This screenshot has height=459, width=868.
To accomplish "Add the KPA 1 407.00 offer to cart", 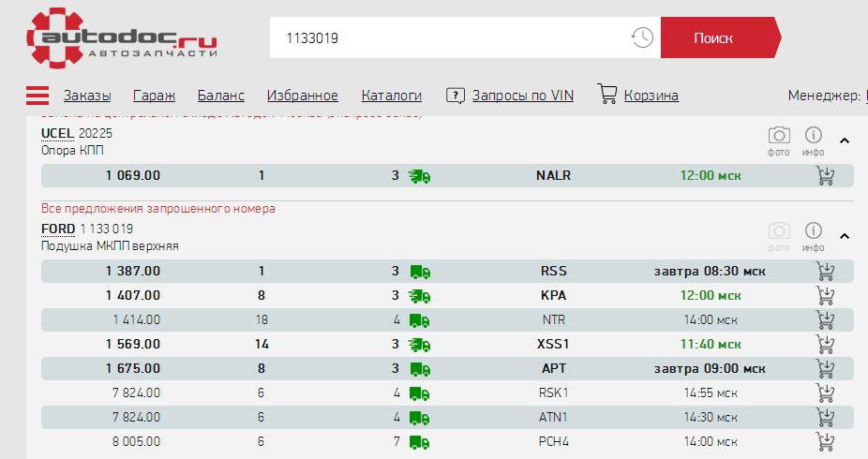I will [x=826, y=296].
